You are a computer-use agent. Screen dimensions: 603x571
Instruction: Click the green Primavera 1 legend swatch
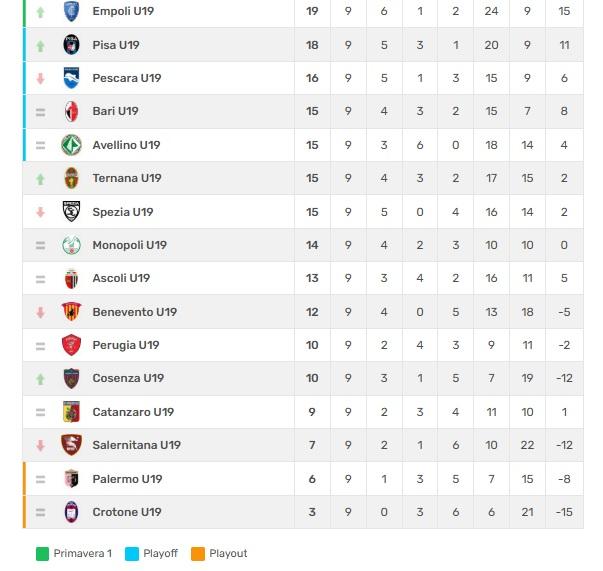[x=42, y=554]
